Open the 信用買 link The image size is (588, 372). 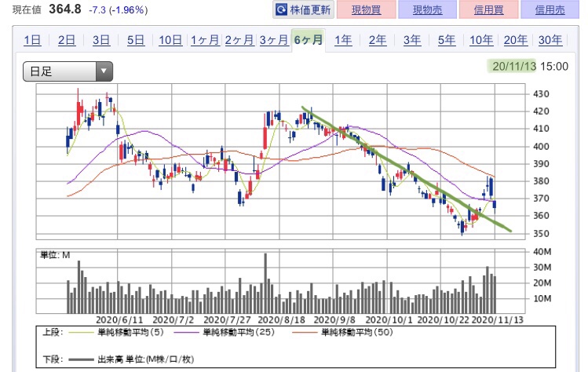tap(488, 9)
